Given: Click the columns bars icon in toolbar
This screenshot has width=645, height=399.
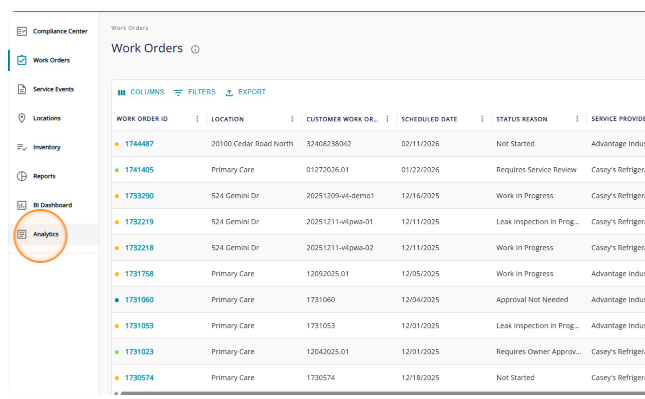Looking at the screenshot, I should coord(121,93).
